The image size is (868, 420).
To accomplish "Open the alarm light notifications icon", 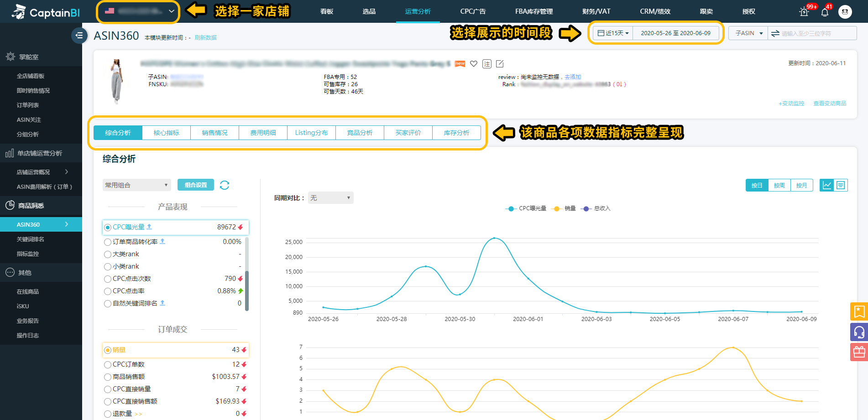I will [804, 12].
